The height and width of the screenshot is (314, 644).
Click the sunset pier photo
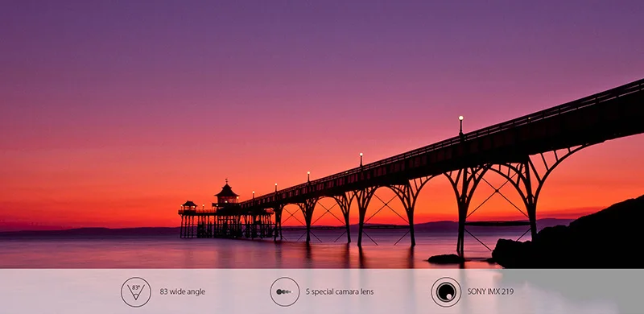click(322, 134)
